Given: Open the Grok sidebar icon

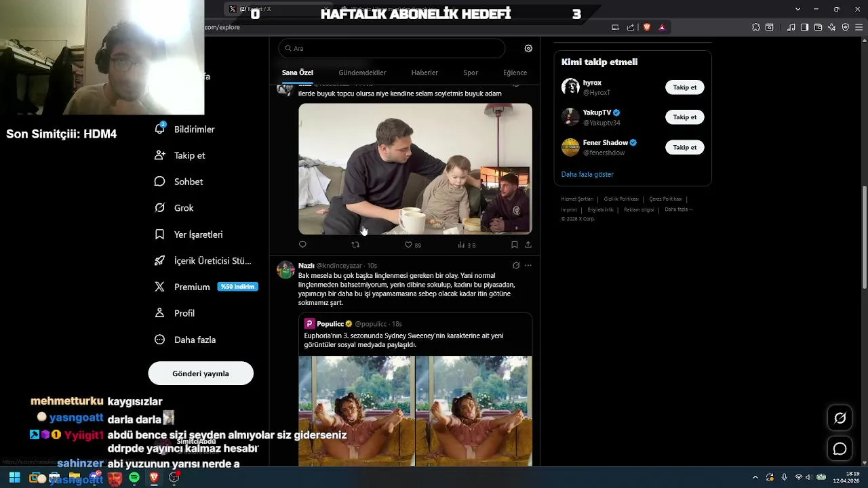Looking at the screenshot, I should [159, 208].
